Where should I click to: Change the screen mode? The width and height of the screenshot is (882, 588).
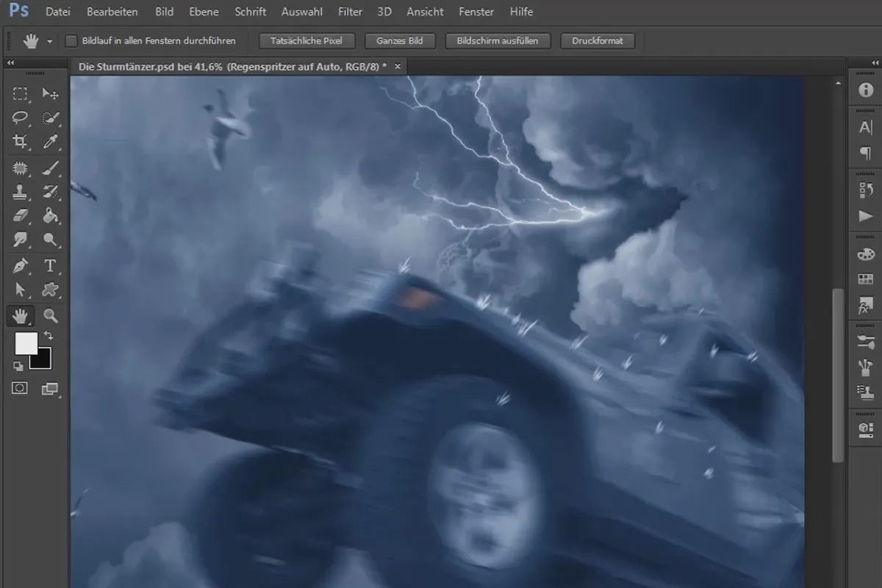50,388
